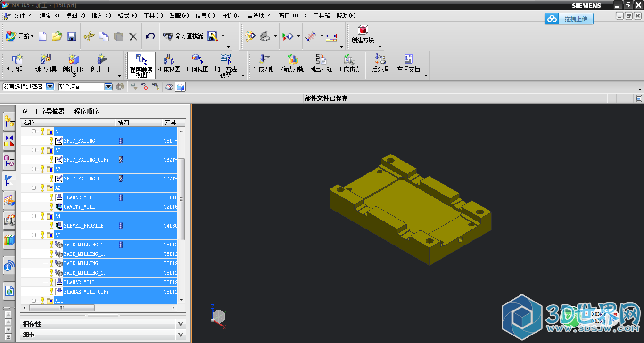Click the color palette edit display icon

click(x=249, y=36)
